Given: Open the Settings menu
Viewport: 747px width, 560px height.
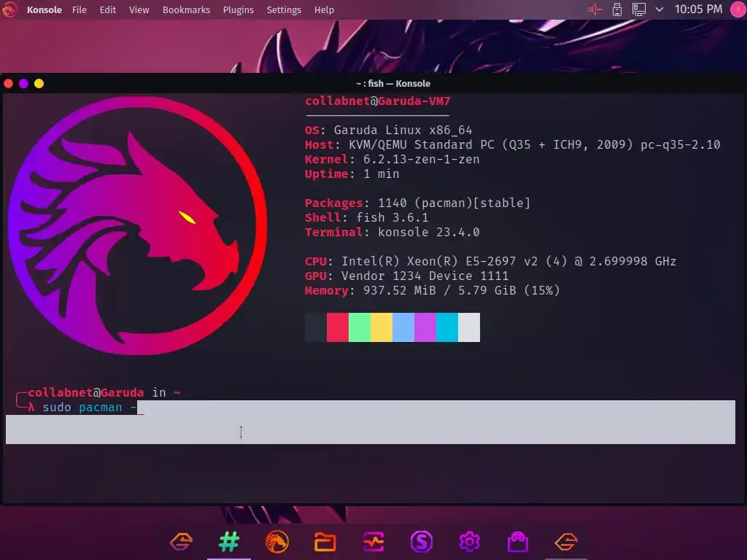Looking at the screenshot, I should click(284, 10).
